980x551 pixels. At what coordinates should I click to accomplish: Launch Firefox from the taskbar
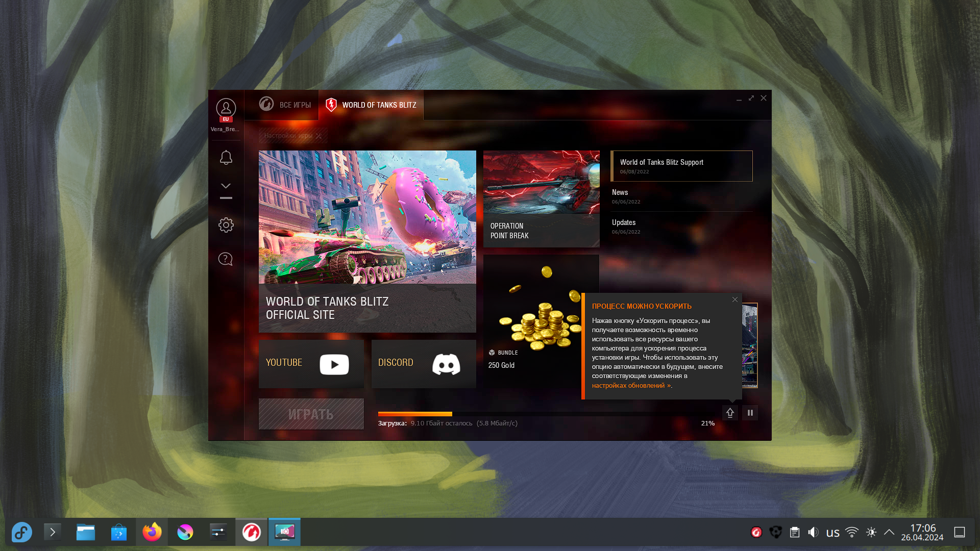pyautogui.click(x=152, y=532)
